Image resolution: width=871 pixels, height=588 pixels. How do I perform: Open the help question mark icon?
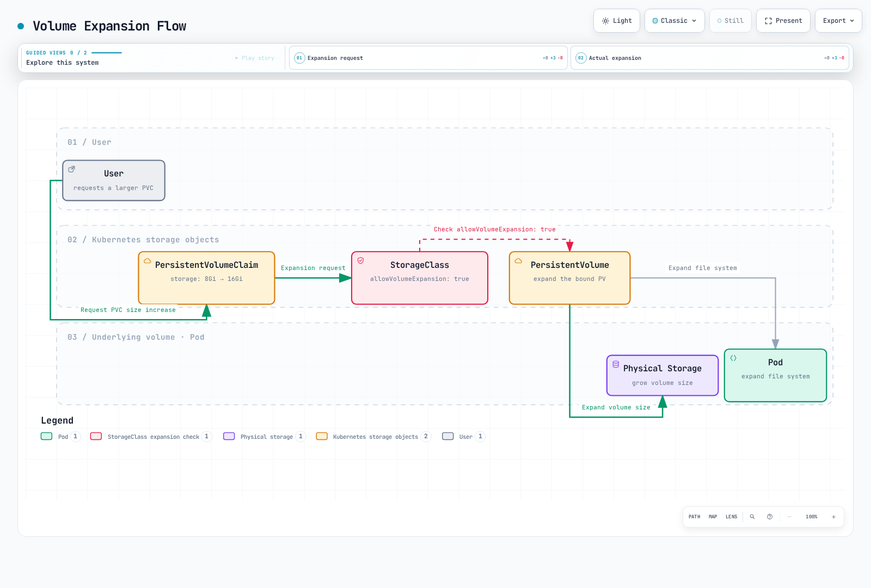(x=770, y=517)
